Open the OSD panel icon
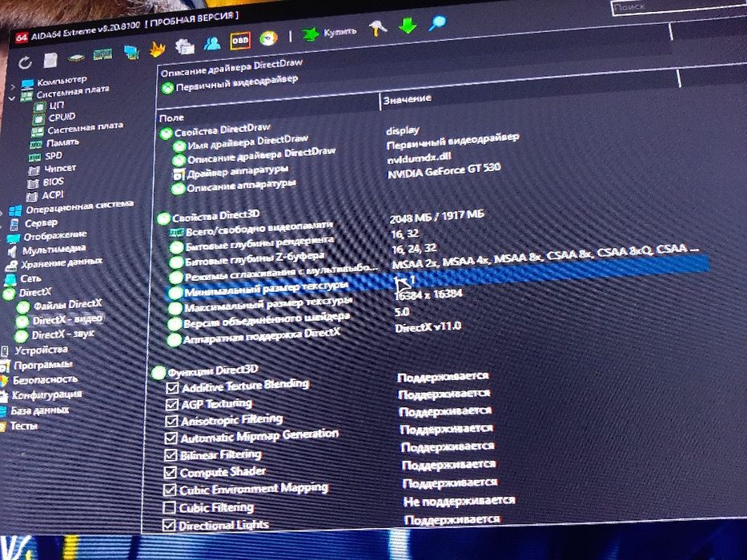747x560 pixels. point(240,41)
